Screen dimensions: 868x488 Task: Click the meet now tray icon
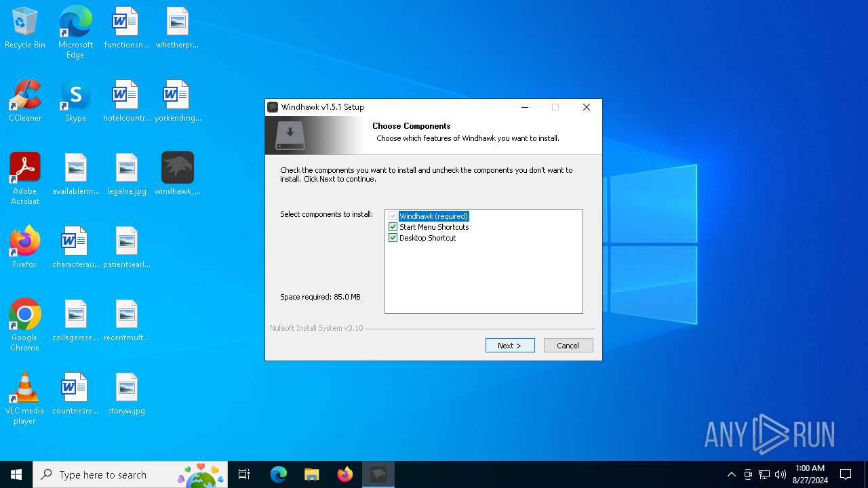coord(748,474)
